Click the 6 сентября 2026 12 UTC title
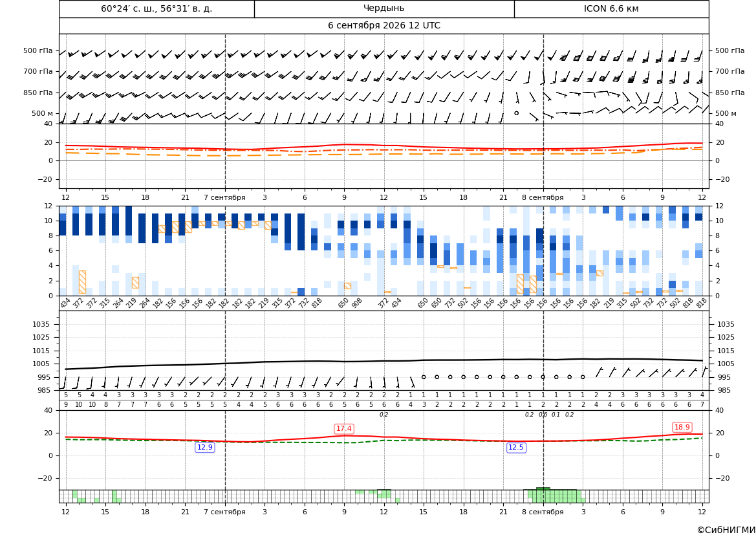756x535 pixels. pos(383,26)
